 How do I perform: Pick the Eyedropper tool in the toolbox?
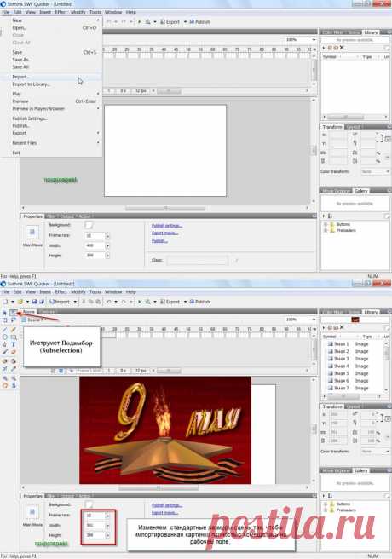[x=14, y=369]
